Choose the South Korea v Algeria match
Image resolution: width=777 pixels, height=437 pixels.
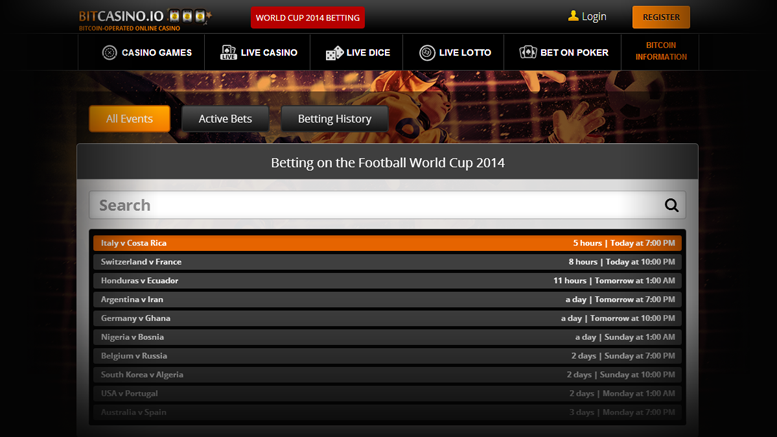(388, 375)
